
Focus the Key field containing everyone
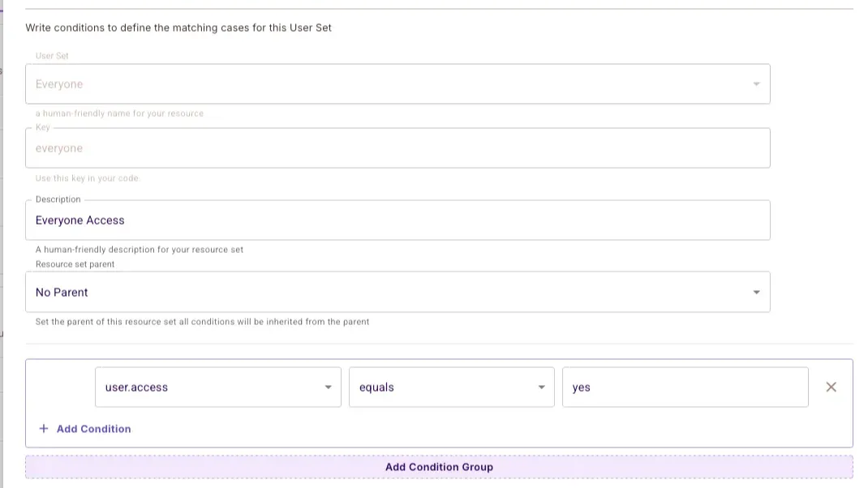pyautogui.click(x=397, y=148)
